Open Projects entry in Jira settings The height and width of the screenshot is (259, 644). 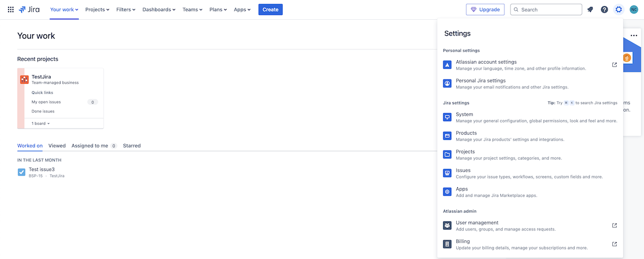click(530, 154)
